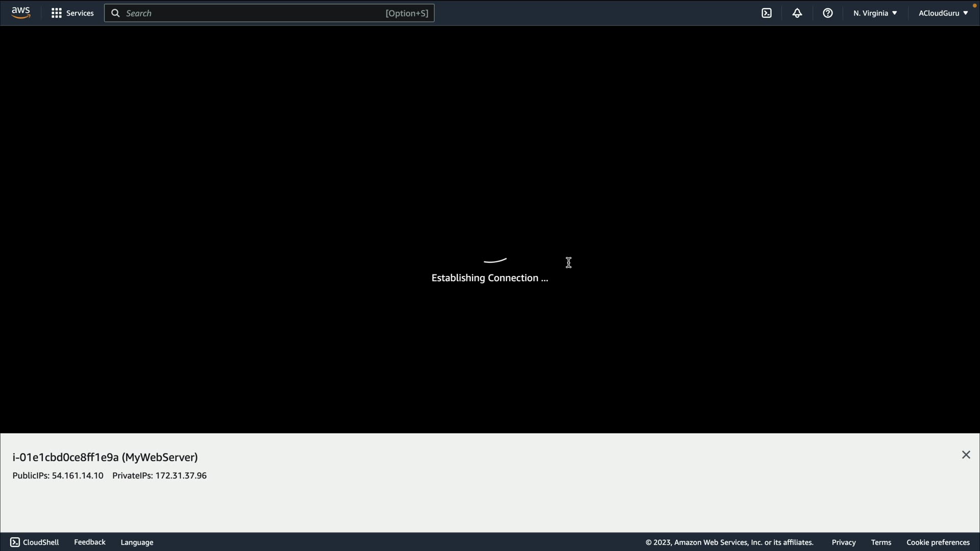Viewport: 980px width, 551px height.
Task: Expand the ACloudGuru account menu
Action: [x=943, y=13]
